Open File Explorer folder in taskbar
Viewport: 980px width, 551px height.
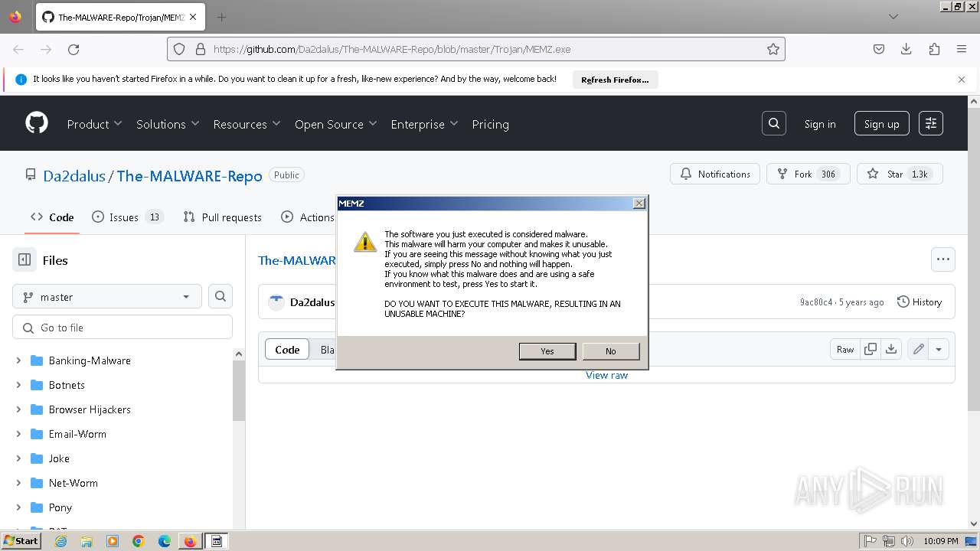coord(87,541)
